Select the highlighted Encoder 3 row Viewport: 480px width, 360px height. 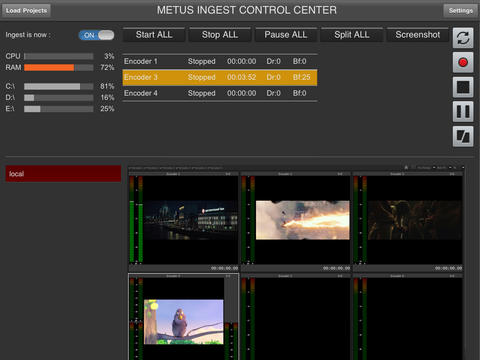click(x=220, y=77)
